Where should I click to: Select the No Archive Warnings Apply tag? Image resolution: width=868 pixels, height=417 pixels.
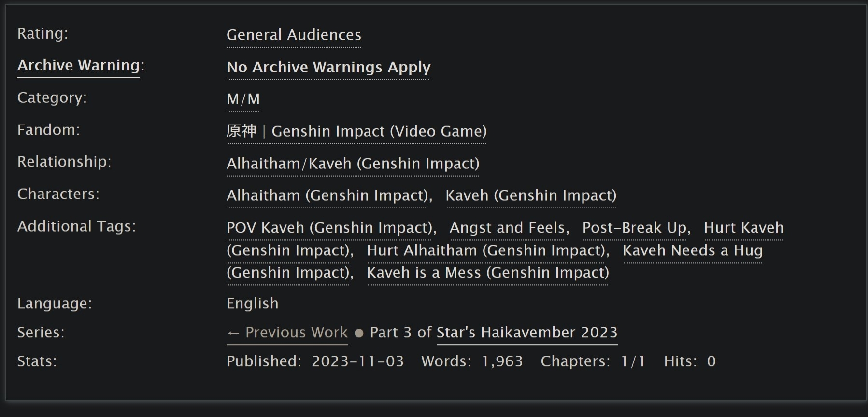pos(328,67)
